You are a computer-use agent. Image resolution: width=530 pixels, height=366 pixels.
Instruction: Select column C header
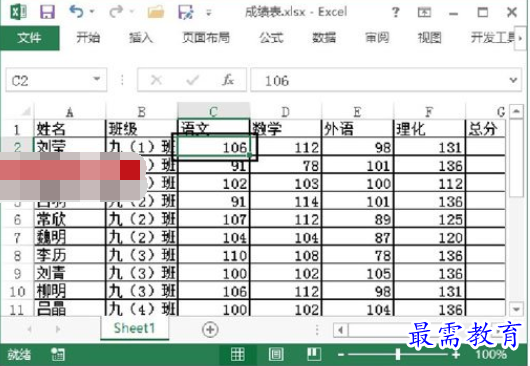click(214, 111)
